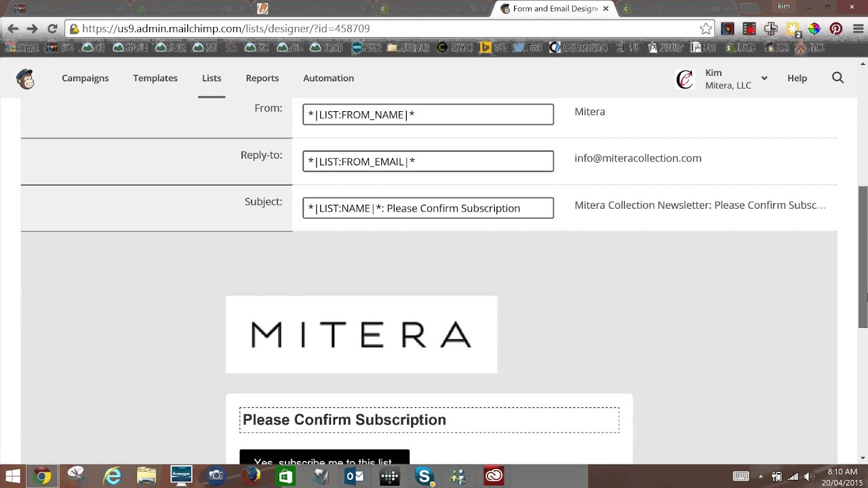
Task: Open the Lenovo app in taskbar
Action: tap(181, 476)
